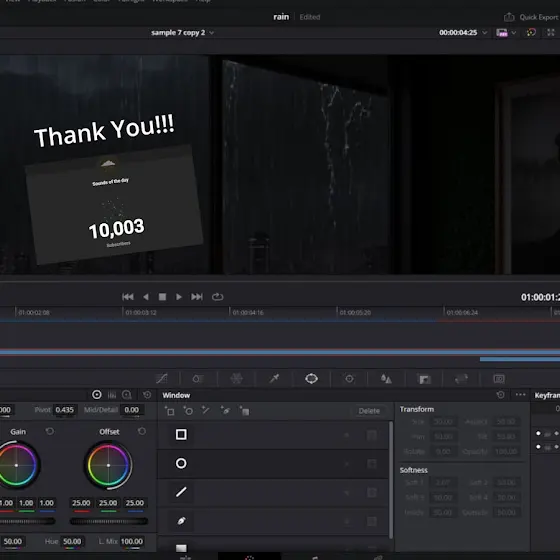The image size is (560, 560).
Task: Switch to primaries bars mode
Action: tap(112, 395)
